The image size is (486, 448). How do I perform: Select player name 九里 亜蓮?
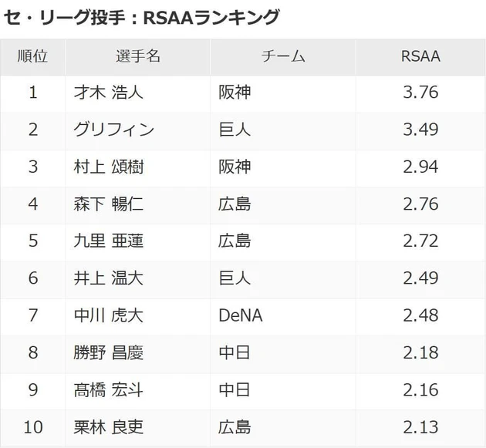click(x=108, y=241)
